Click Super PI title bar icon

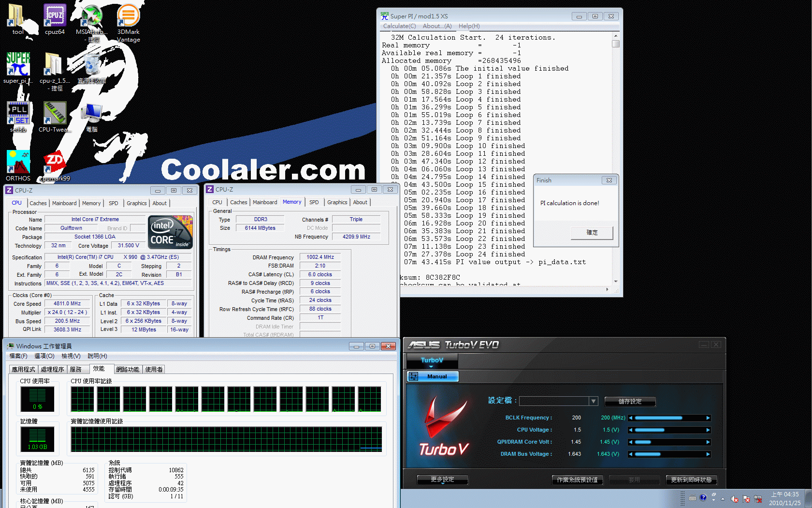point(384,16)
